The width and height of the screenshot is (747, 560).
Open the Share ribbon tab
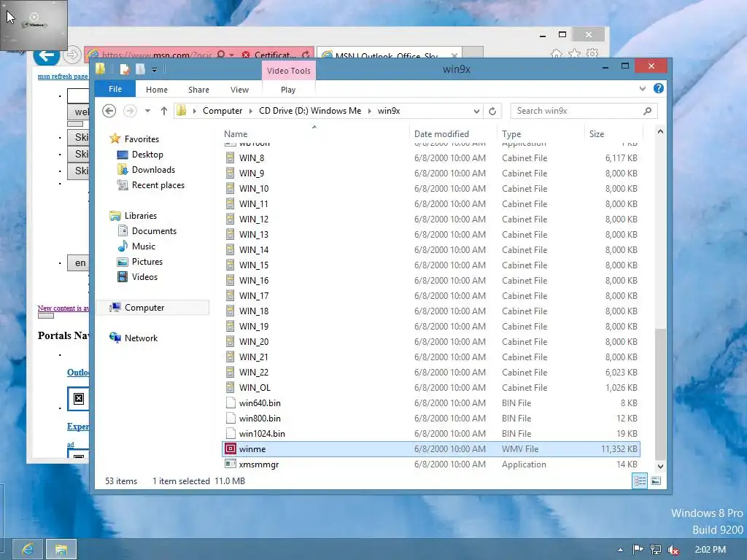pyautogui.click(x=198, y=90)
